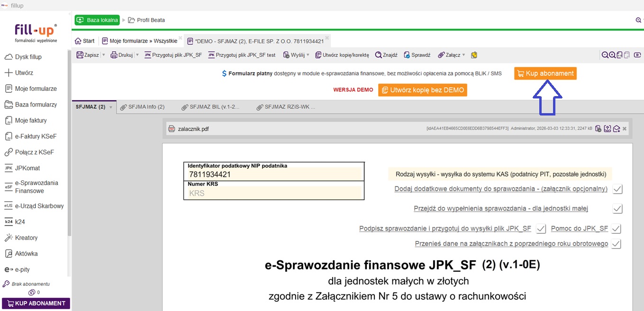Open Dysk fillup cloud storage
644x311 pixels.
coord(28,57)
